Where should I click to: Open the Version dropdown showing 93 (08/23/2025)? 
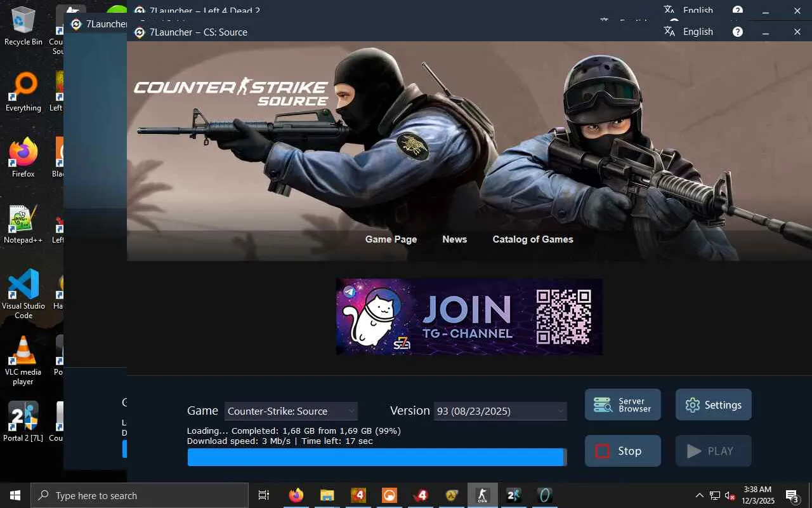(x=501, y=411)
